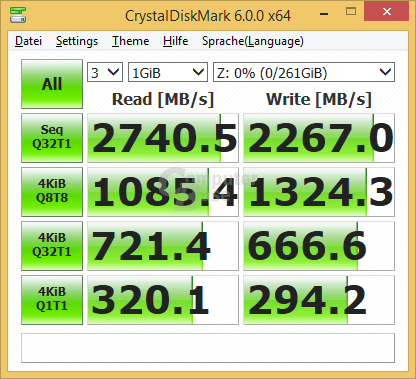Open the Sprache(Language) menu
Image resolution: width=416 pixels, height=379 pixels.
[253, 41]
